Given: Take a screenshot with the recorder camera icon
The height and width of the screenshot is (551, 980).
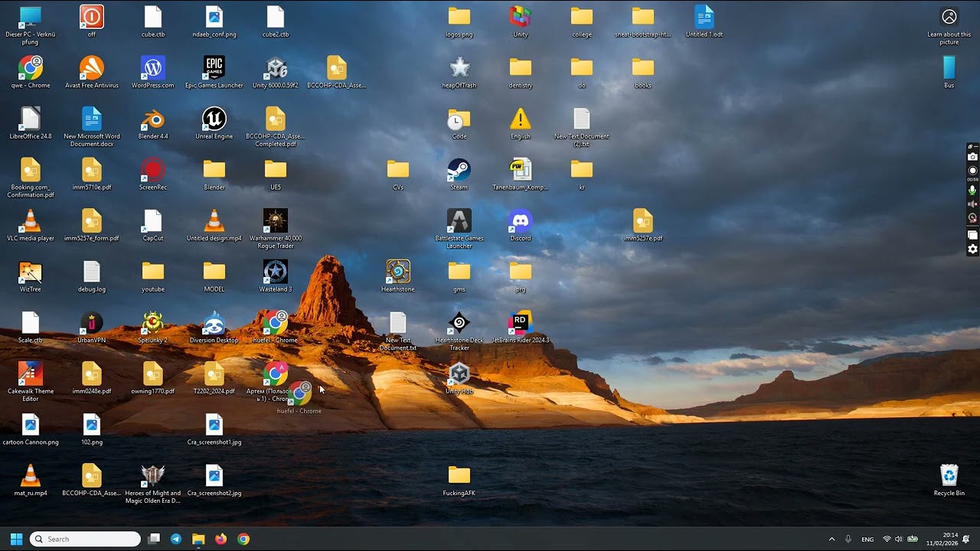Looking at the screenshot, I should [973, 157].
